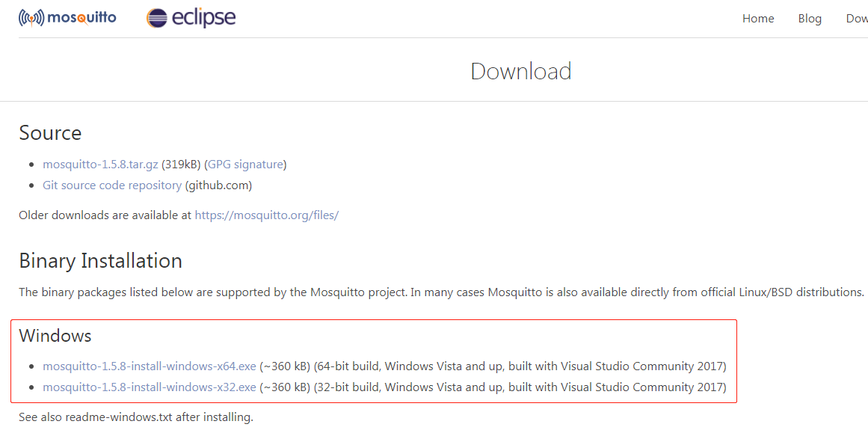Click the Source section heading
This screenshot has height=433, width=868.
click(x=50, y=132)
